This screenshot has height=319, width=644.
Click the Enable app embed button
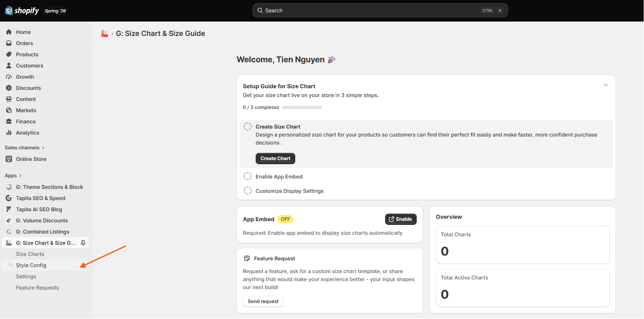[401, 219]
